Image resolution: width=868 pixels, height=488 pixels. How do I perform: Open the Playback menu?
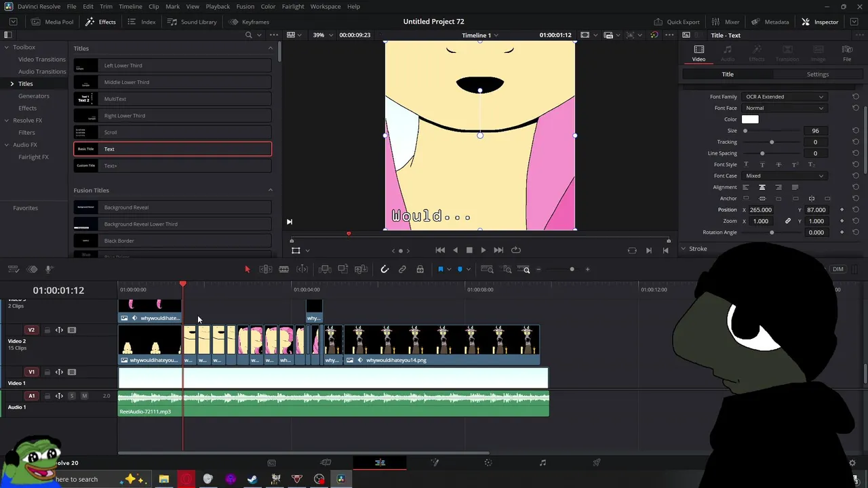tap(218, 6)
